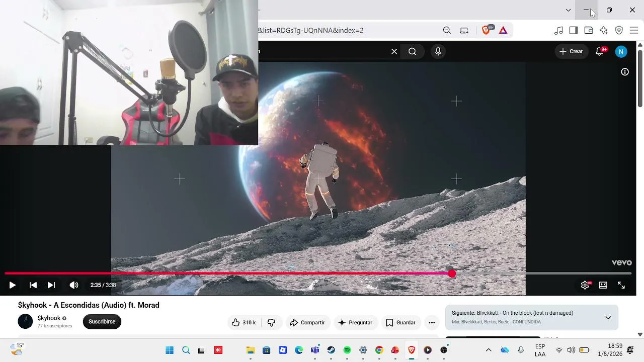The image size is (644, 362).
Task: Open the Brave Rewards triangle icon
Action: click(503, 30)
